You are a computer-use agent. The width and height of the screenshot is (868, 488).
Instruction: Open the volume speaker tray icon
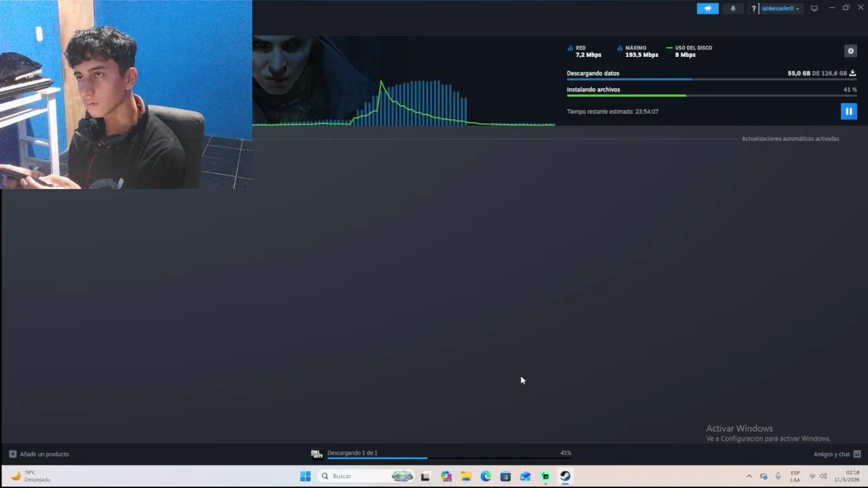tap(823, 476)
